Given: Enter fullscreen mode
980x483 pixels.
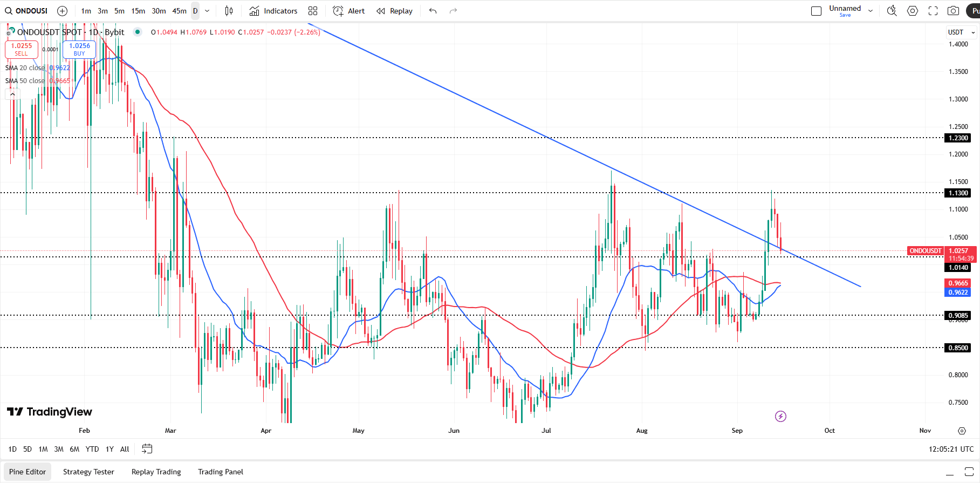Looking at the screenshot, I should point(933,11).
